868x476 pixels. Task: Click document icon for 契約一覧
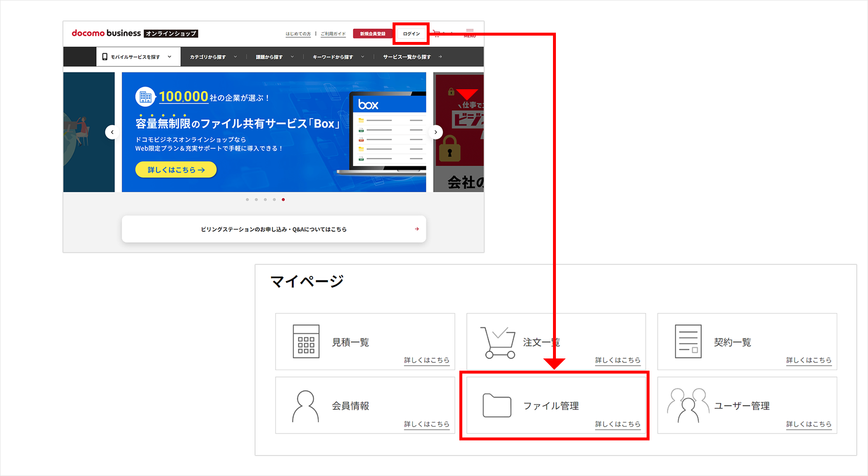[688, 341]
